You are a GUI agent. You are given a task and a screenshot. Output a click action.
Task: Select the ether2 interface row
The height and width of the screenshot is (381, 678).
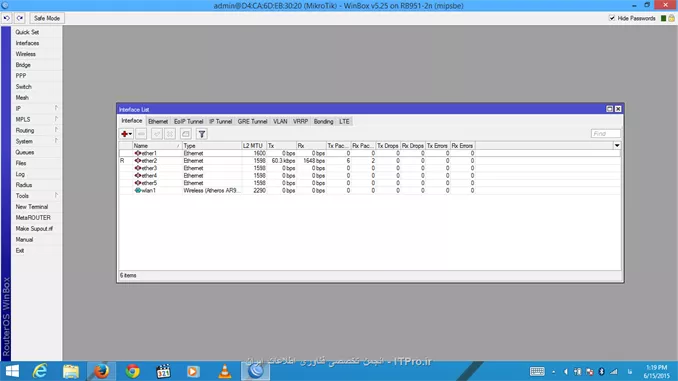[x=370, y=160]
